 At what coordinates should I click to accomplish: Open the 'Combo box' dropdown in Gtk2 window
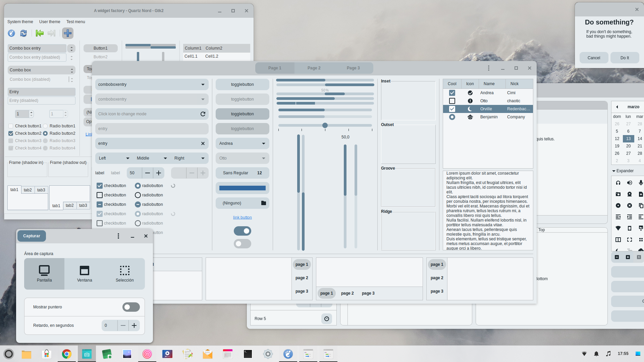click(x=42, y=70)
